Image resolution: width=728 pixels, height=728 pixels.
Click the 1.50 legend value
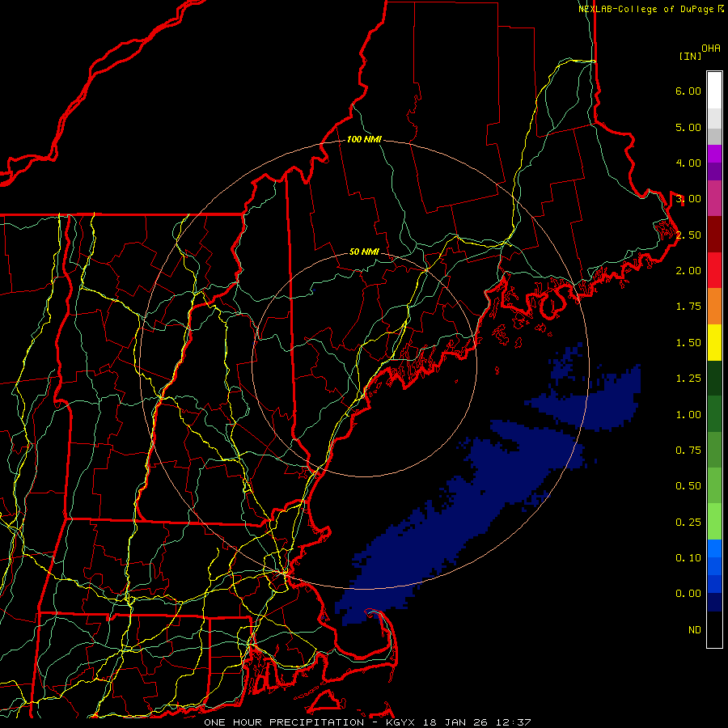point(688,343)
